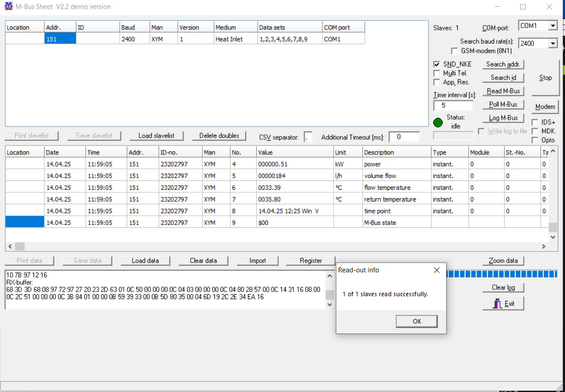Screen dimensions: 565x392
Task: Click the data table horizontal scrollbar thumb
Action: tap(20, 246)
